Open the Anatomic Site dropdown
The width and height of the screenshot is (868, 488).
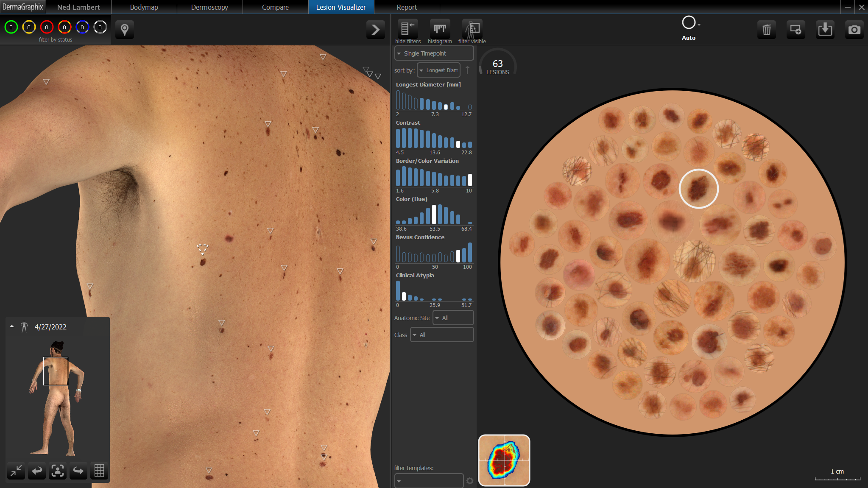pyautogui.click(x=453, y=318)
